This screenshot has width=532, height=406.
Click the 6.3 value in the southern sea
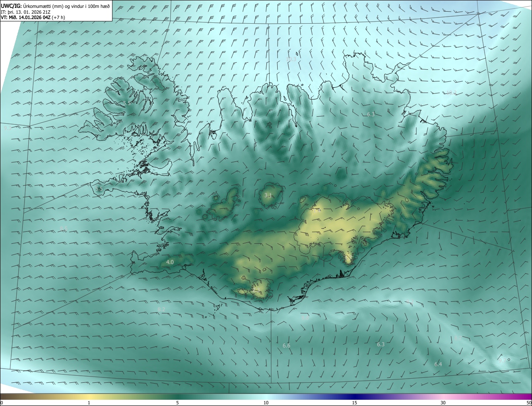381,344
